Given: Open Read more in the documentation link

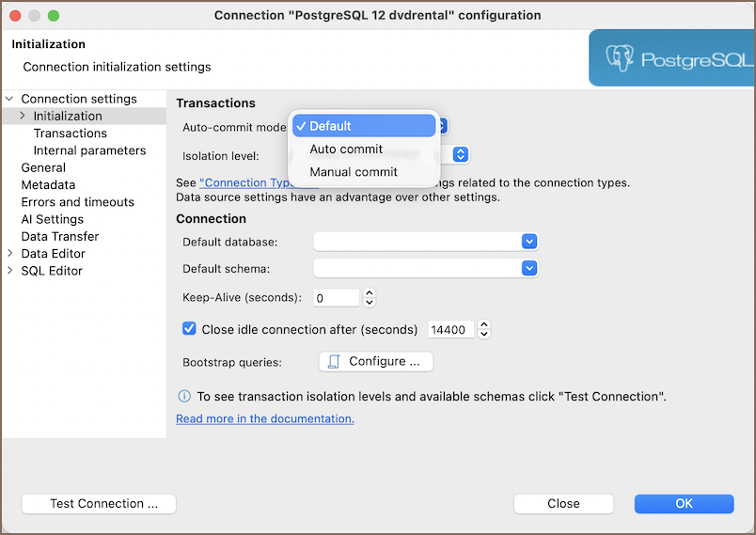Looking at the screenshot, I should [265, 418].
